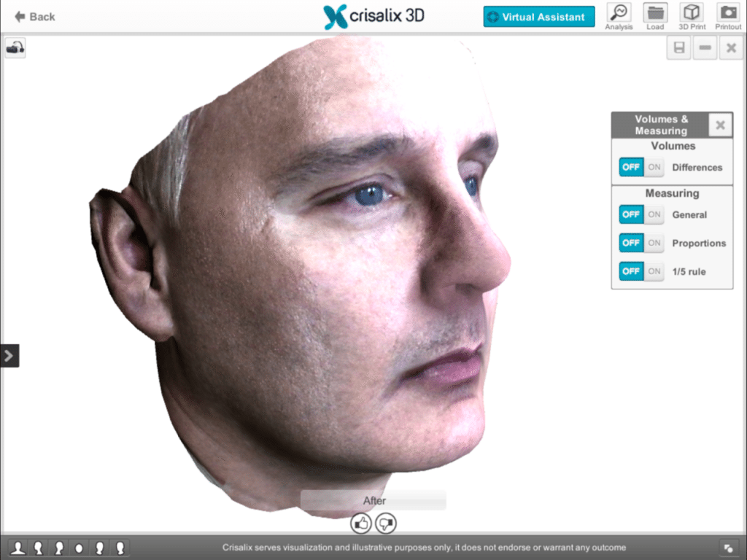Expand the left side panel arrow
This screenshot has height=560, width=747.
[x=9, y=356]
